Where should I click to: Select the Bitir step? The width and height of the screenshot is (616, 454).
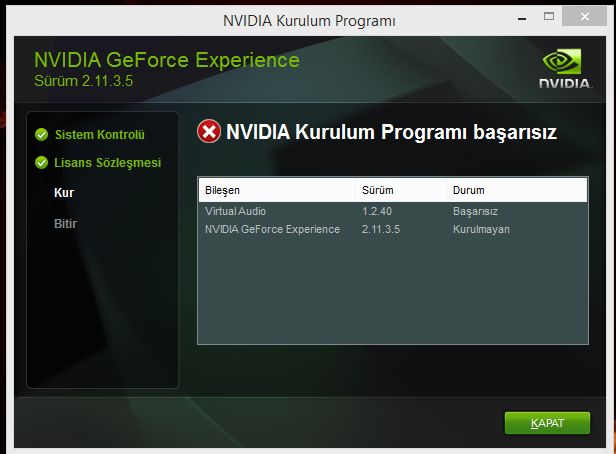[x=65, y=223]
